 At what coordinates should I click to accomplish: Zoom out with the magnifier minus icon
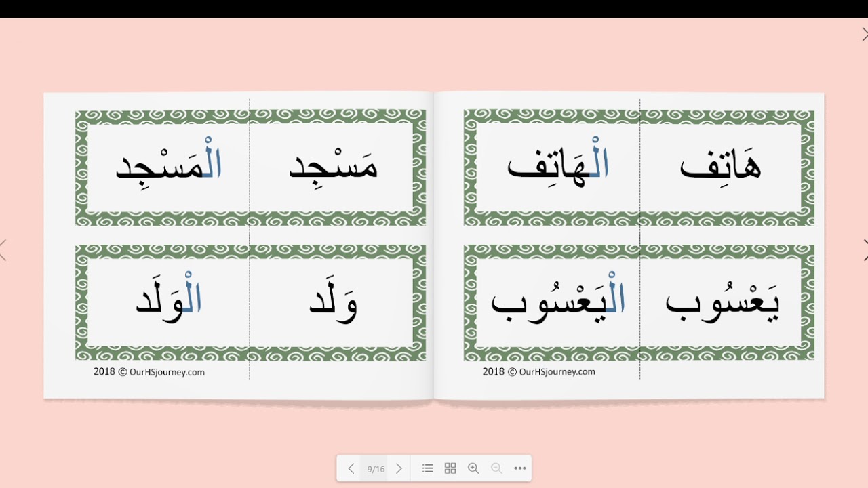click(496, 468)
